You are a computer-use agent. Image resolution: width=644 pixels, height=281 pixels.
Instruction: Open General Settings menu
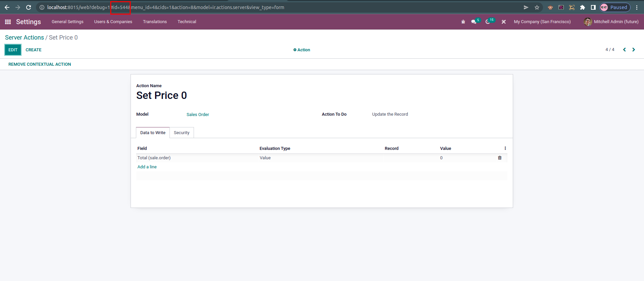(67, 22)
